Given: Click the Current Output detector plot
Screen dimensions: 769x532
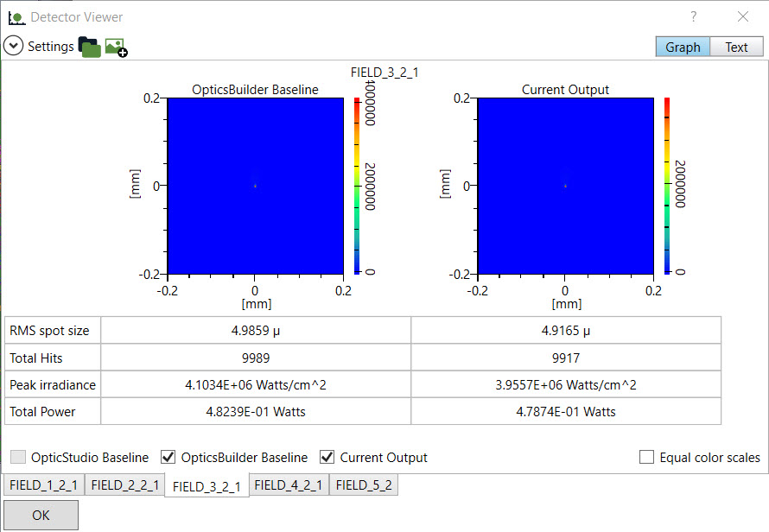Looking at the screenshot, I should [565, 185].
